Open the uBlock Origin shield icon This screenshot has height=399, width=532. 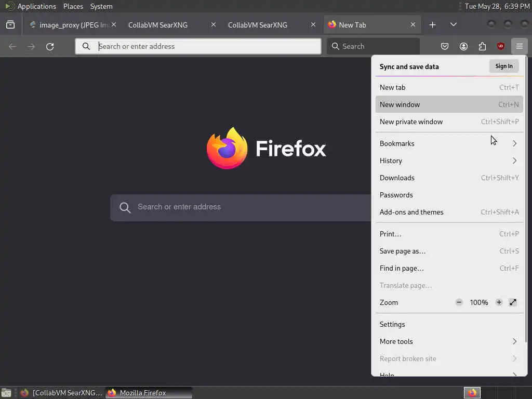pyautogui.click(x=500, y=46)
